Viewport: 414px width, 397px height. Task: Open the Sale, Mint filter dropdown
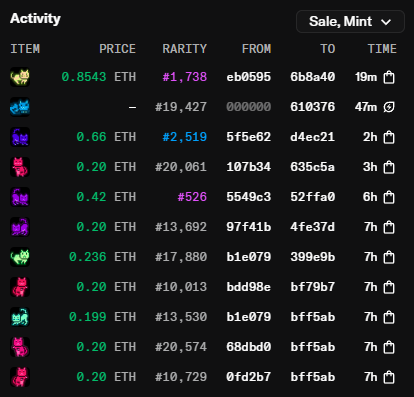click(350, 22)
